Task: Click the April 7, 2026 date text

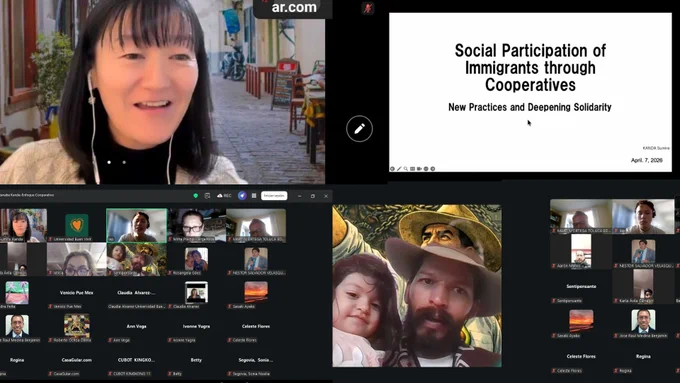Action: (x=647, y=160)
